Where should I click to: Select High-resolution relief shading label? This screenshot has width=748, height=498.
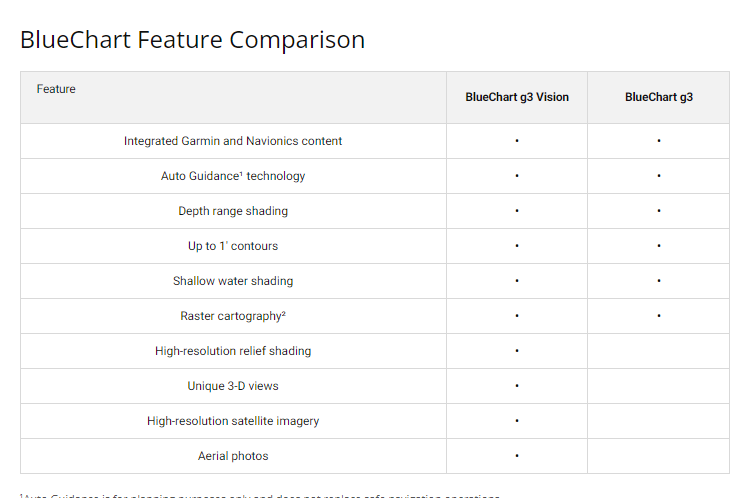pyautogui.click(x=233, y=351)
